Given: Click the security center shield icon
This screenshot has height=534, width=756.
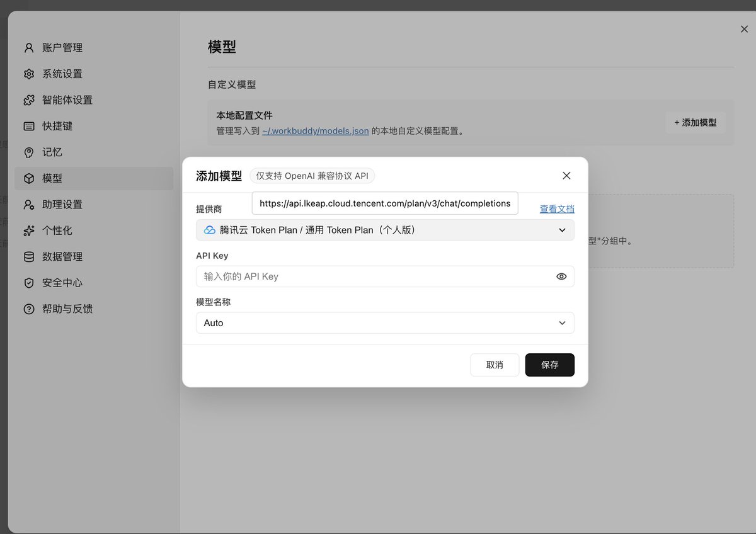Looking at the screenshot, I should pyautogui.click(x=29, y=283).
